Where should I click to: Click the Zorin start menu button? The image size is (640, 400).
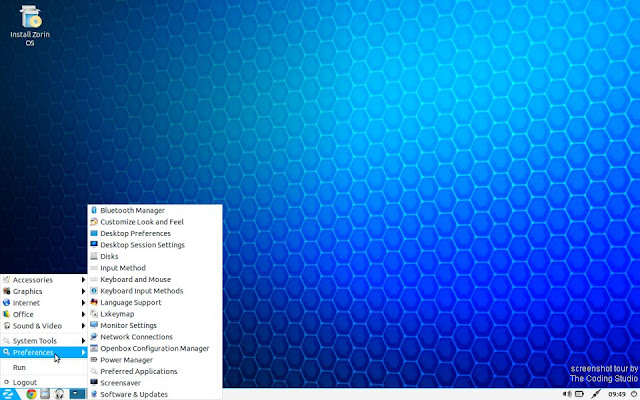coord(9,394)
